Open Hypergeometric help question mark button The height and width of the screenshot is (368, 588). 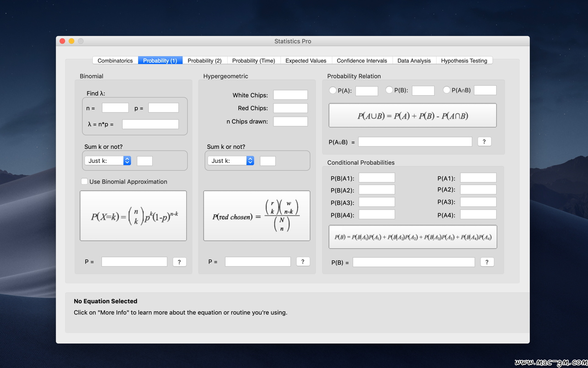(303, 261)
